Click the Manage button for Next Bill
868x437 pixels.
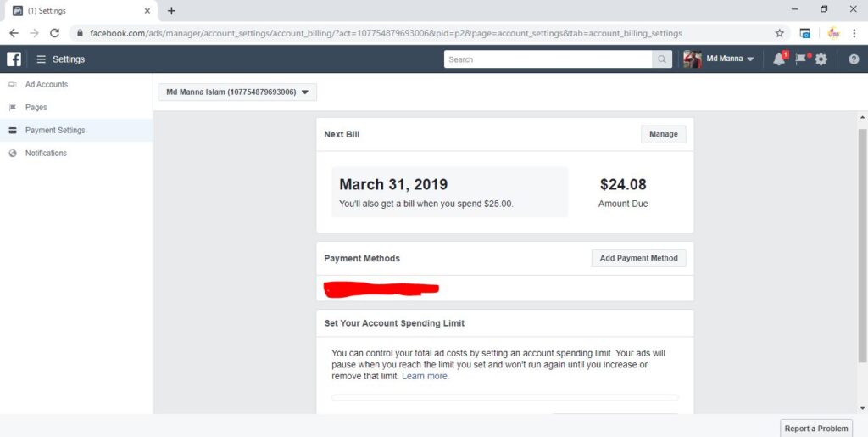(663, 134)
